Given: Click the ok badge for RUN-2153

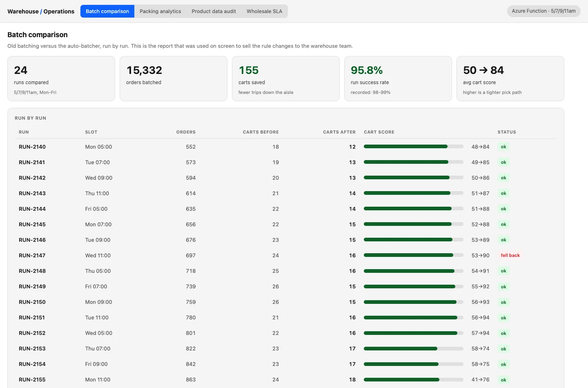Looking at the screenshot, I should coord(503,348).
